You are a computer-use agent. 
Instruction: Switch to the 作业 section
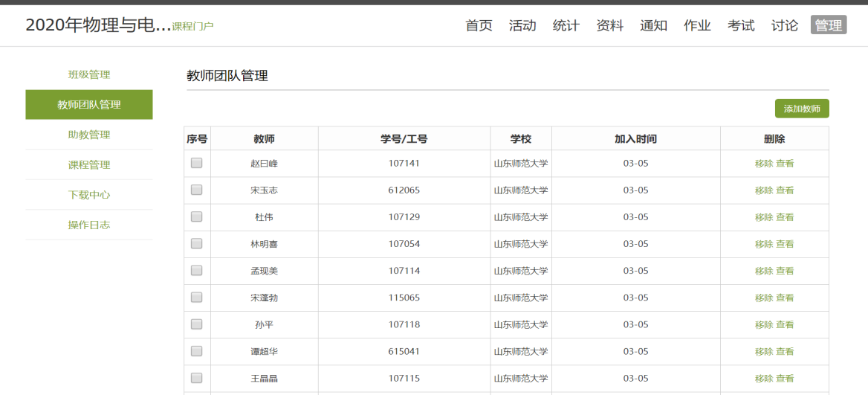[x=697, y=25]
